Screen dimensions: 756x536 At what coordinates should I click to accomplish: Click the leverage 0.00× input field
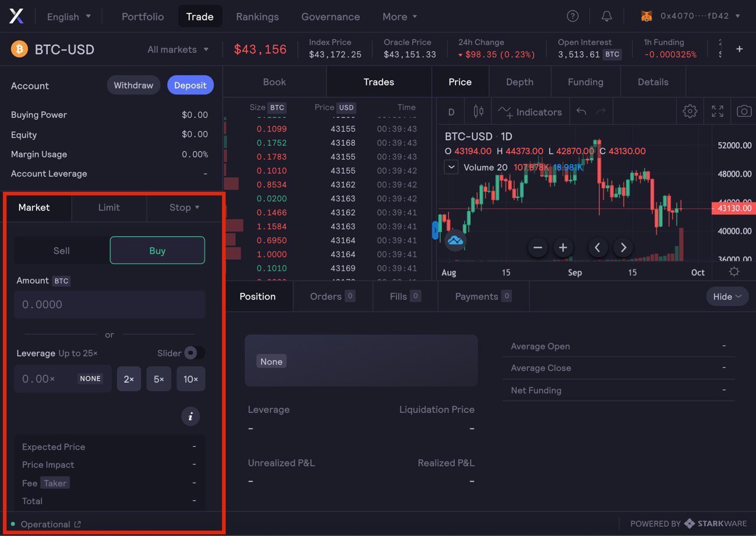pos(63,379)
